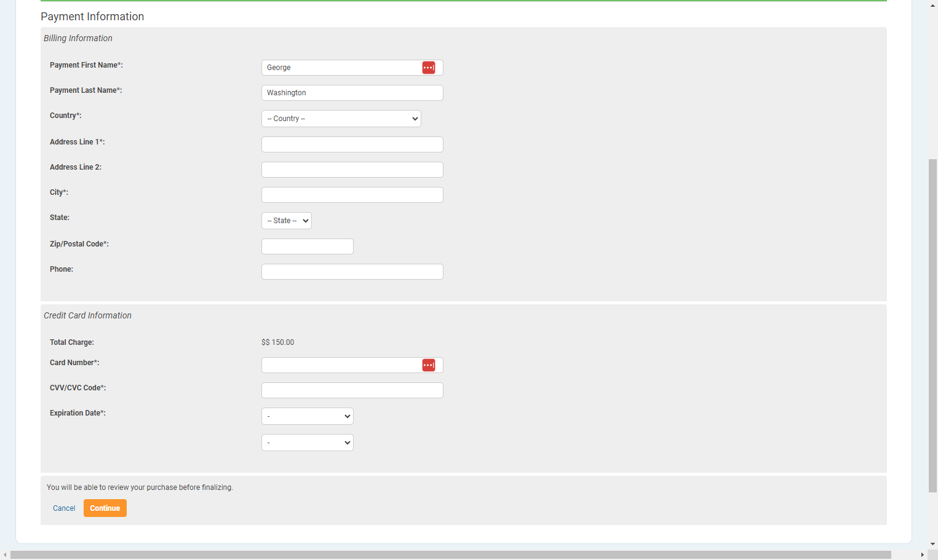Click the scroll left arrow
Screen dimensions: 938x560
point(5,555)
